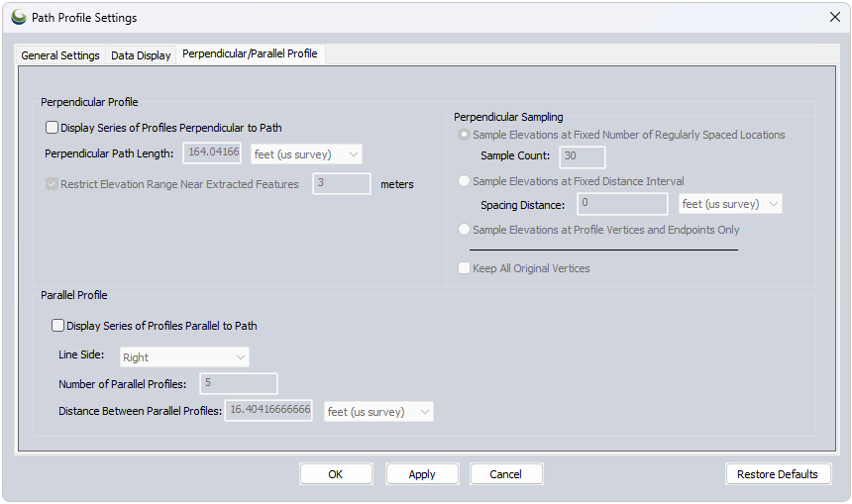Expand the Spacing Distance units dropdown

(730, 204)
